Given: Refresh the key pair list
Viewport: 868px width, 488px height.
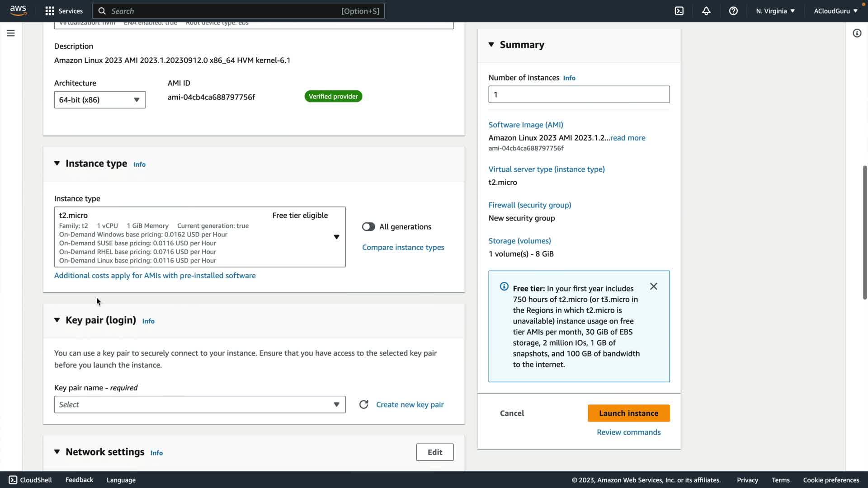Looking at the screenshot, I should 363,404.
